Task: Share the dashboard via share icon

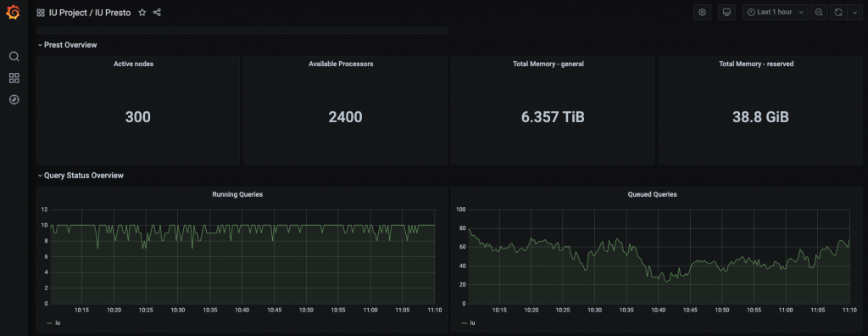Action: coord(157,12)
